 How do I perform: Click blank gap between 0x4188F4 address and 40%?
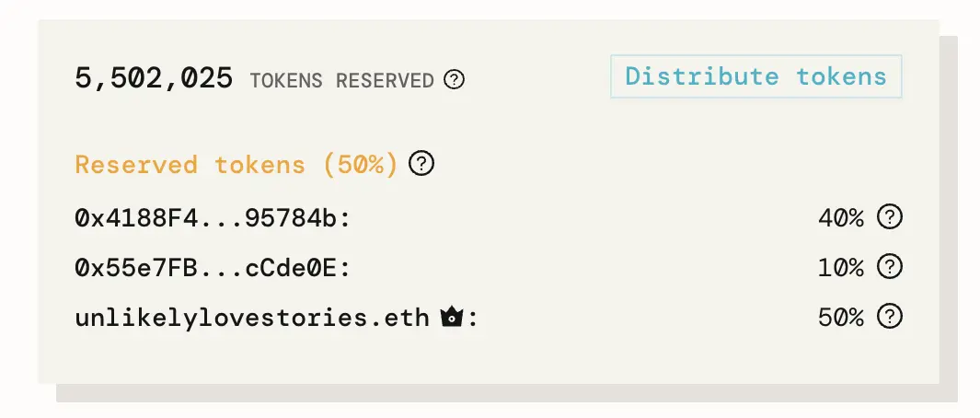coord(580,218)
